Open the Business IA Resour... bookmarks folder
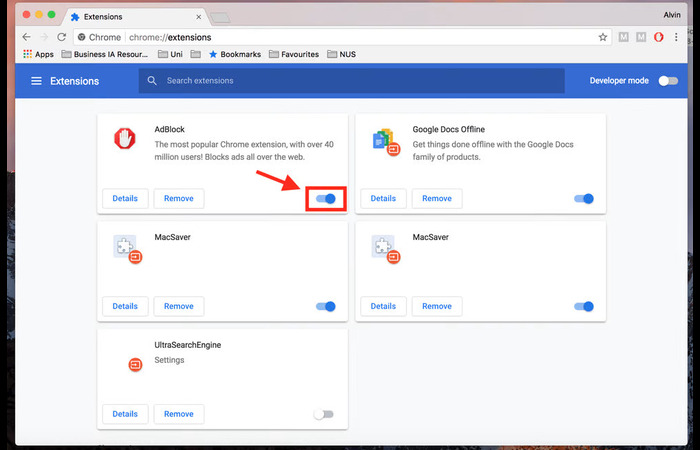The height and width of the screenshot is (450, 700). 105,54
